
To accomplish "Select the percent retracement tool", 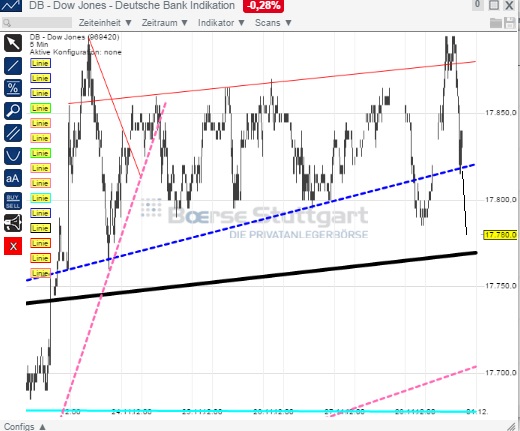I will click(x=13, y=88).
